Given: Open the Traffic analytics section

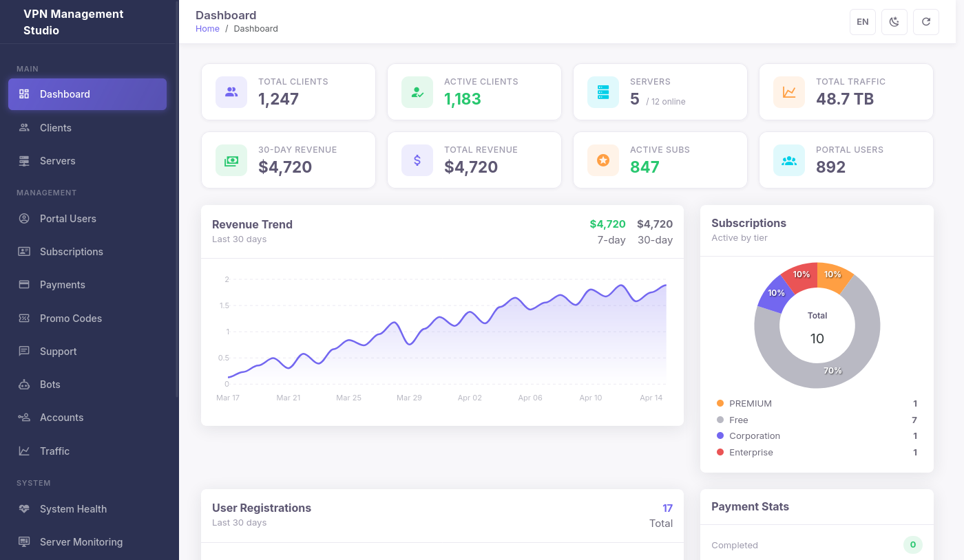Looking at the screenshot, I should coord(54,451).
